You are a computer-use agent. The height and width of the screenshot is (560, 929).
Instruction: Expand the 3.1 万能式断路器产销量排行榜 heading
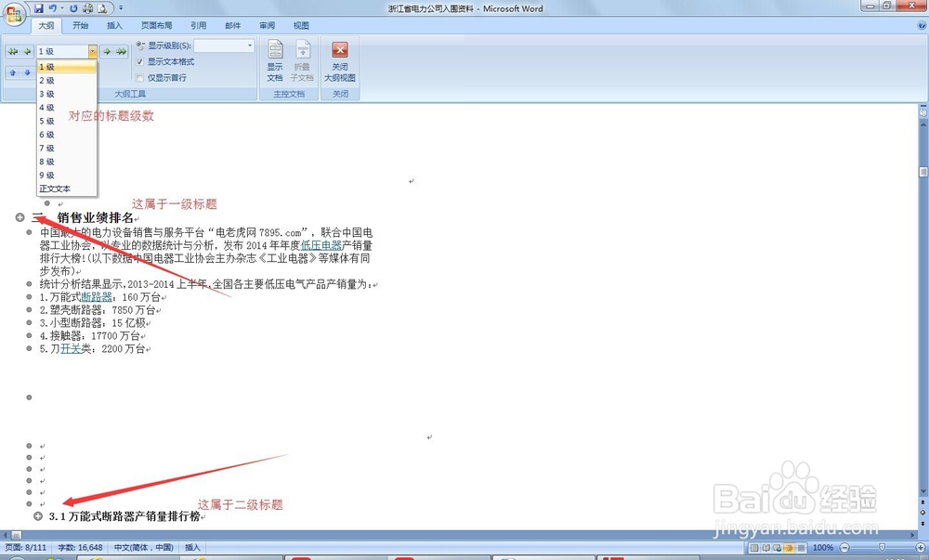click(38, 516)
